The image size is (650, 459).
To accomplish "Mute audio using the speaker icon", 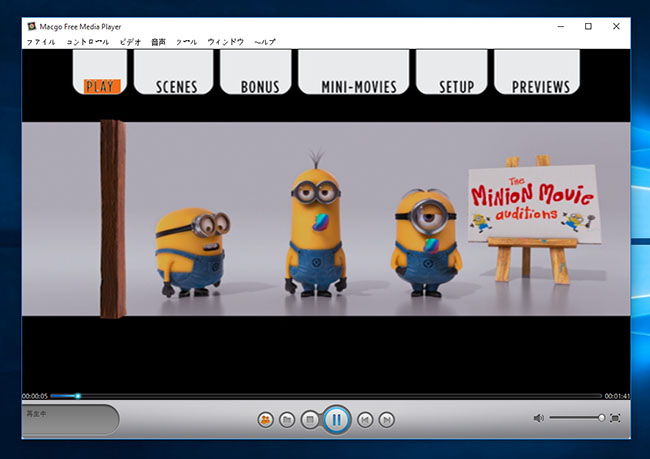I will tap(538, 418).
